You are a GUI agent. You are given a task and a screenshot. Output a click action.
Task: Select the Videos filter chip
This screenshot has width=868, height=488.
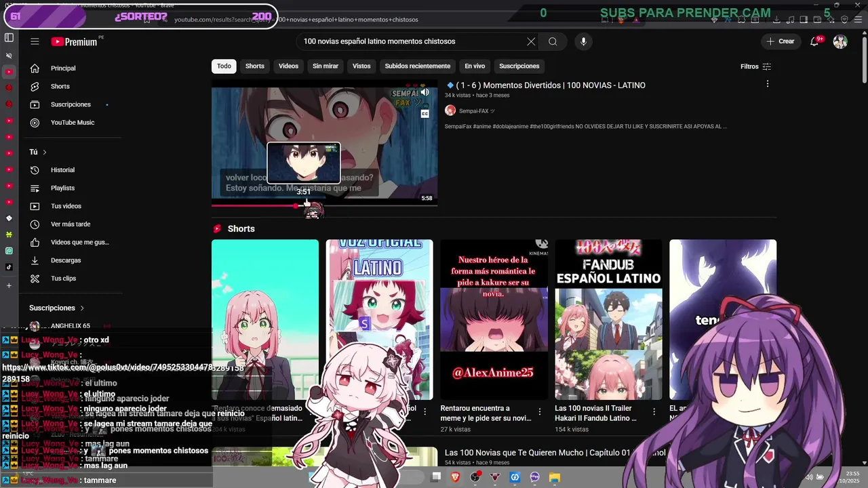(288, 66)
